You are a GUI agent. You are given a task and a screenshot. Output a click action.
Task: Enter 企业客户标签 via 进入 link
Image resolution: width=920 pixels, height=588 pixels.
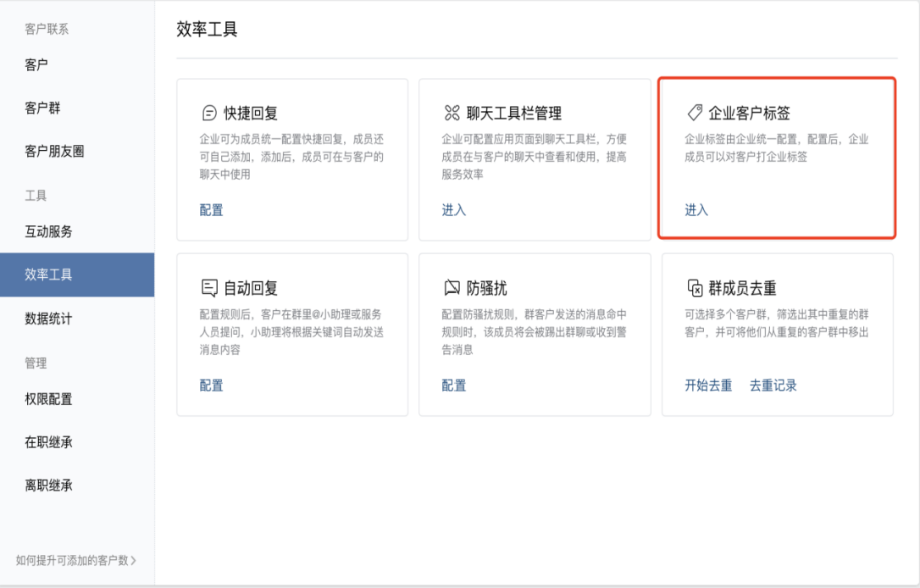696,210
